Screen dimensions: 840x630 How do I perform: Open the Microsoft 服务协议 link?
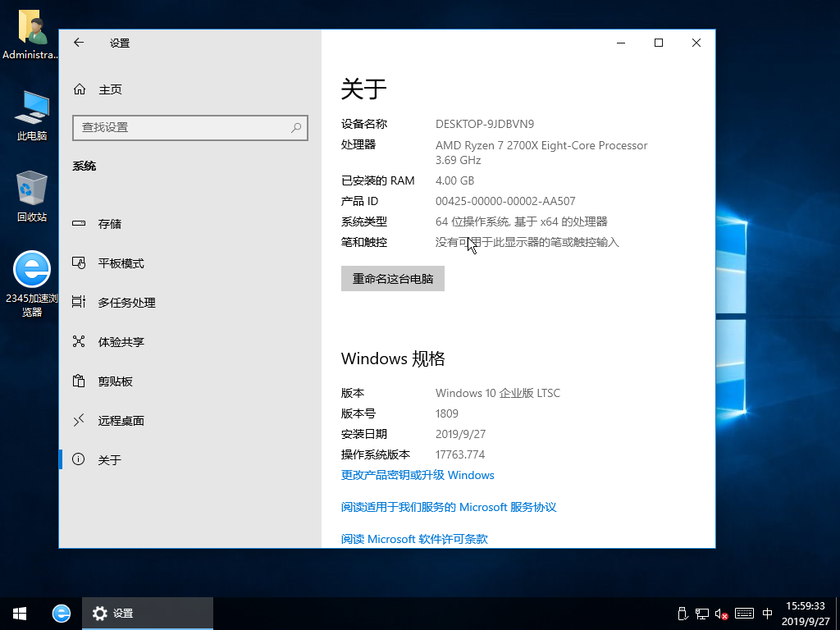pos(449,507)
